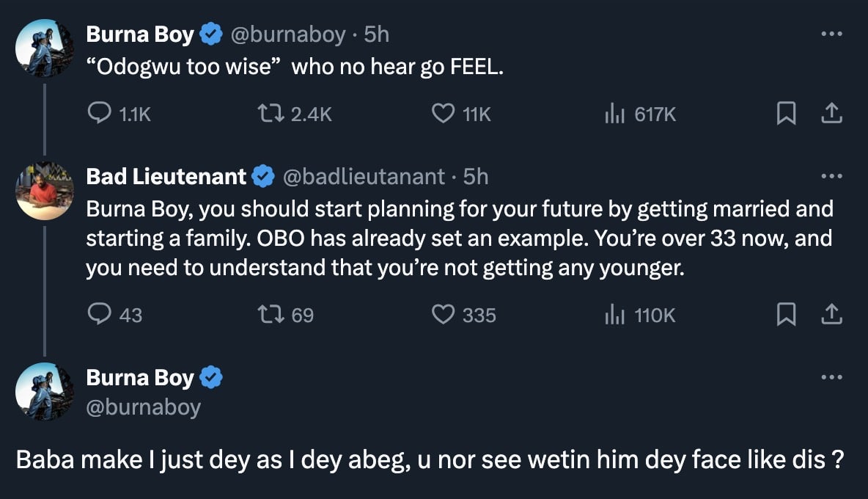The height and width of the screenshot is (499, 868).
Task: Reply to Burna Boy's Odogwu tweet
Action: click(x=99, y=114)
